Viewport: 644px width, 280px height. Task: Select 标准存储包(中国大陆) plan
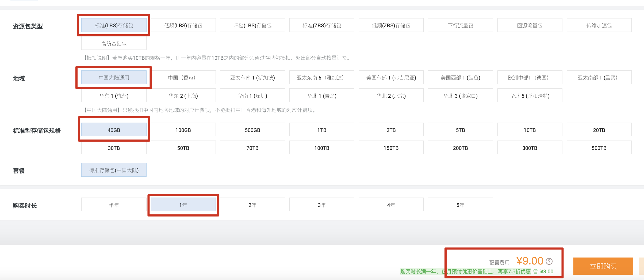pyautogui.click(x=114, y=170)
